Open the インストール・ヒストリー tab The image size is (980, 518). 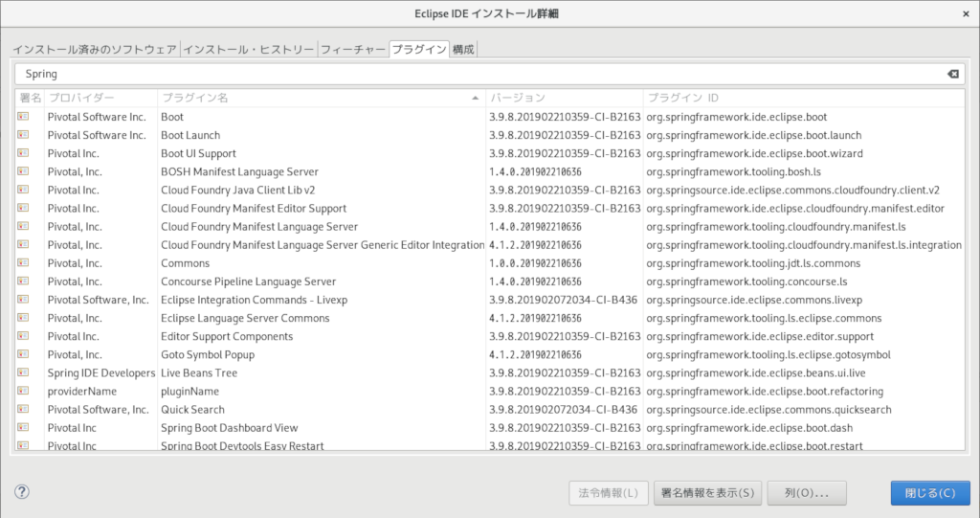[x=248, y=49]
